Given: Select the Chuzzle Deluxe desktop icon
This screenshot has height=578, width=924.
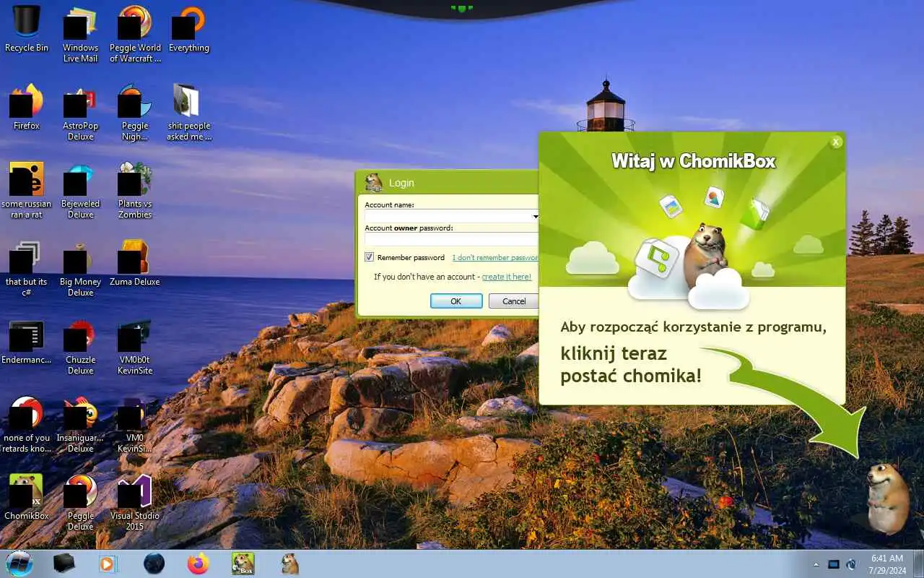Looking at the screenshot, I should pyautogui.click(x=80, y=346).
